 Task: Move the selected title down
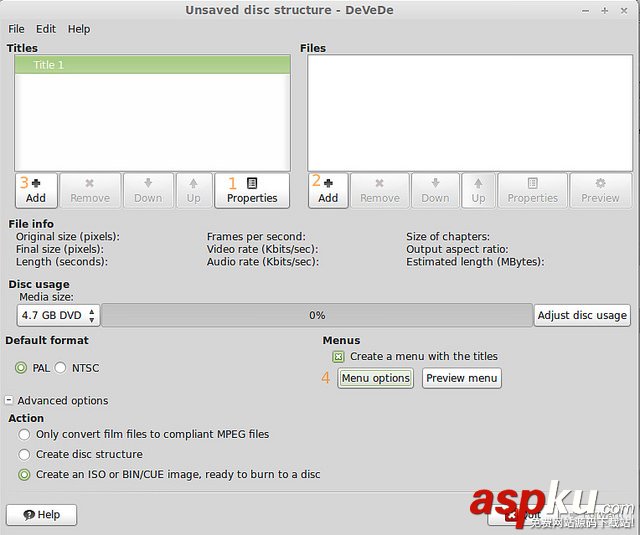(x=149, y=191)
